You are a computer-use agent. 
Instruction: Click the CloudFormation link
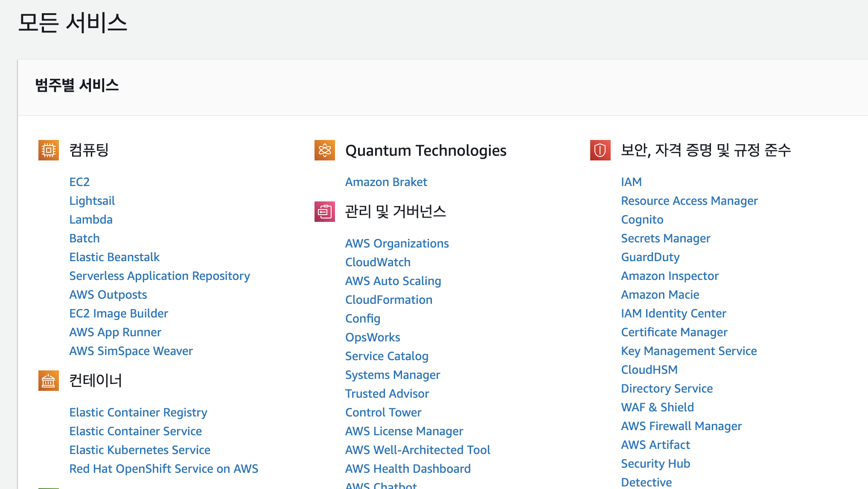click(x=388, y=300)
